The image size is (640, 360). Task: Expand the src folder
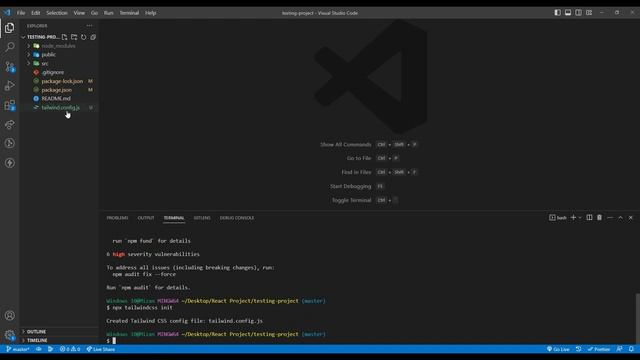pyautogui.click(x=58, y=63)
